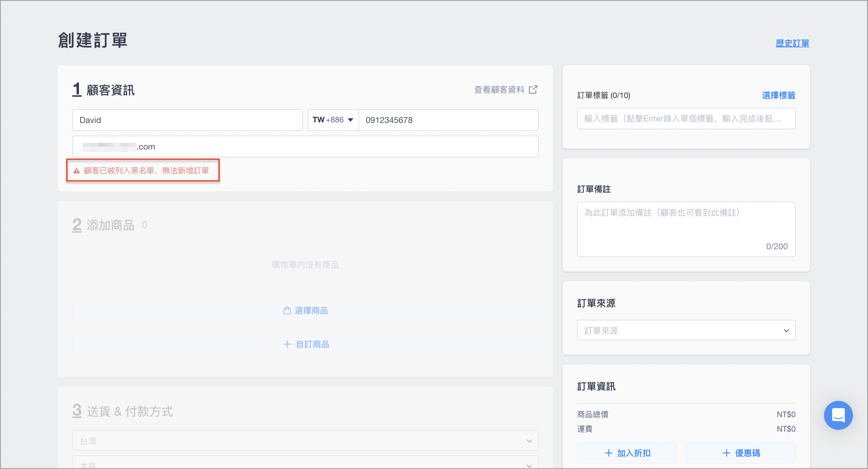Expand the 訂單來源 dropdown
This screenshot has height=469, width=868.
point(686,330)
